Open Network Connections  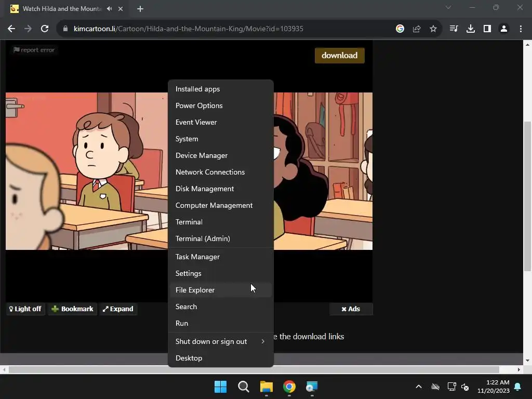[221, 172]
